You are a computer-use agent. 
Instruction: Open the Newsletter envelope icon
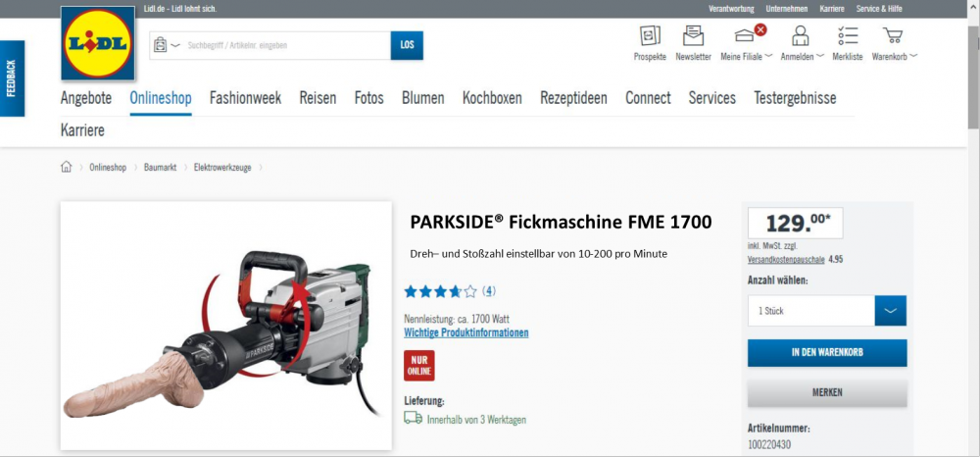693,37
